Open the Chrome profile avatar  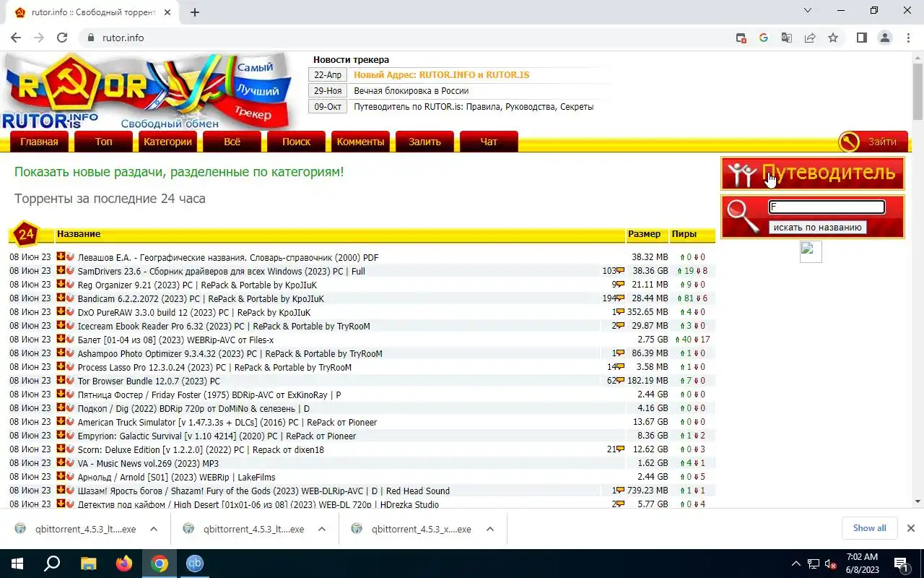pos(885,38)
